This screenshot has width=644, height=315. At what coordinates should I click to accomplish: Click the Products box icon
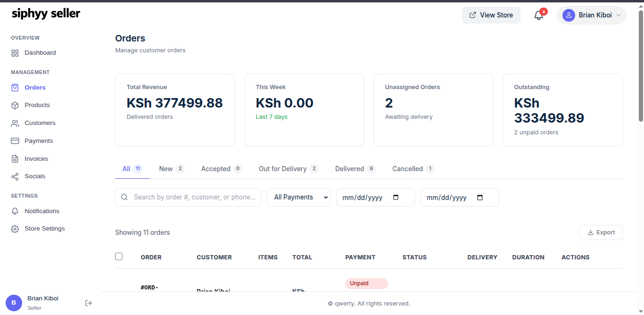coord(15,105)
